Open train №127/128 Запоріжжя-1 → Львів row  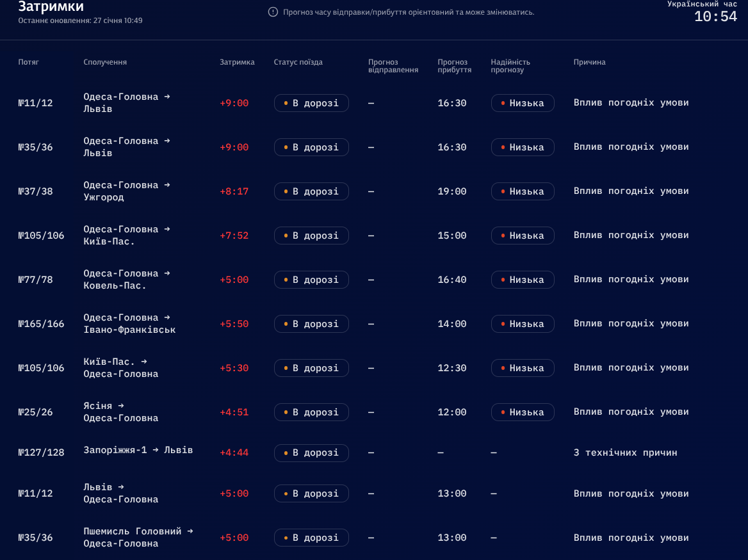coord(138,450)
